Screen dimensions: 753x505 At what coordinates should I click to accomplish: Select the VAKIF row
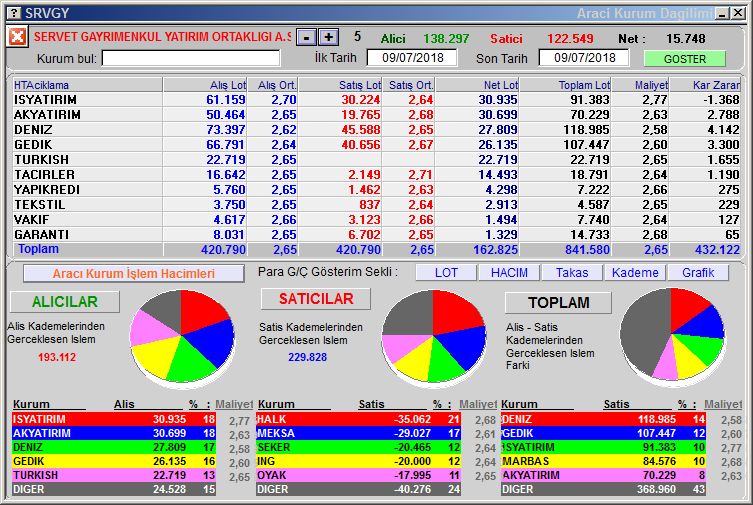[x=376, y=220]
